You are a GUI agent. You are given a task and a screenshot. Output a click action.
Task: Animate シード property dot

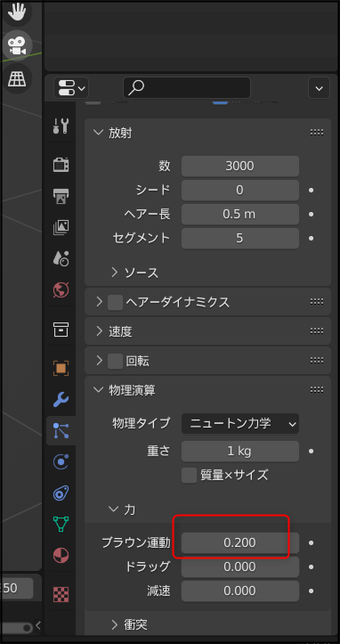[x=312, y=190]
